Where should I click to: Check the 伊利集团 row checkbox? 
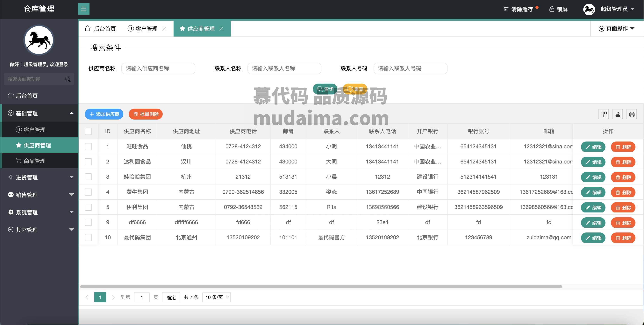[88, 207]
